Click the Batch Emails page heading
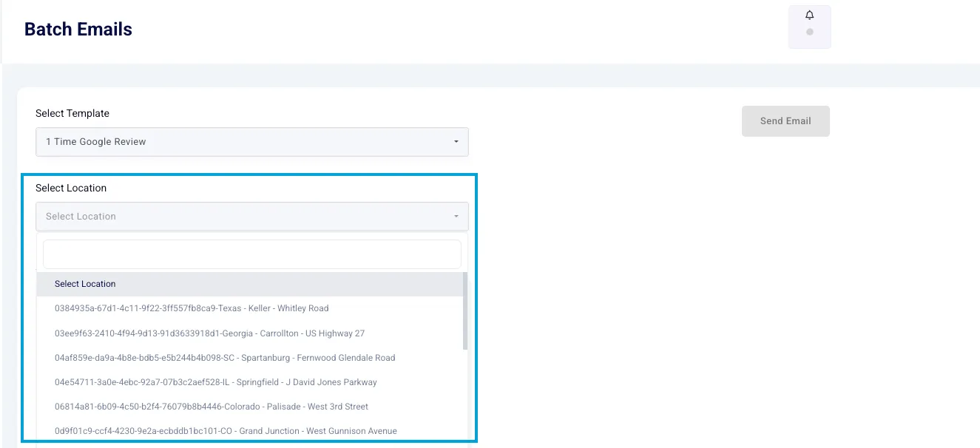This screenshot has width=980, height=448. (78, 30)
